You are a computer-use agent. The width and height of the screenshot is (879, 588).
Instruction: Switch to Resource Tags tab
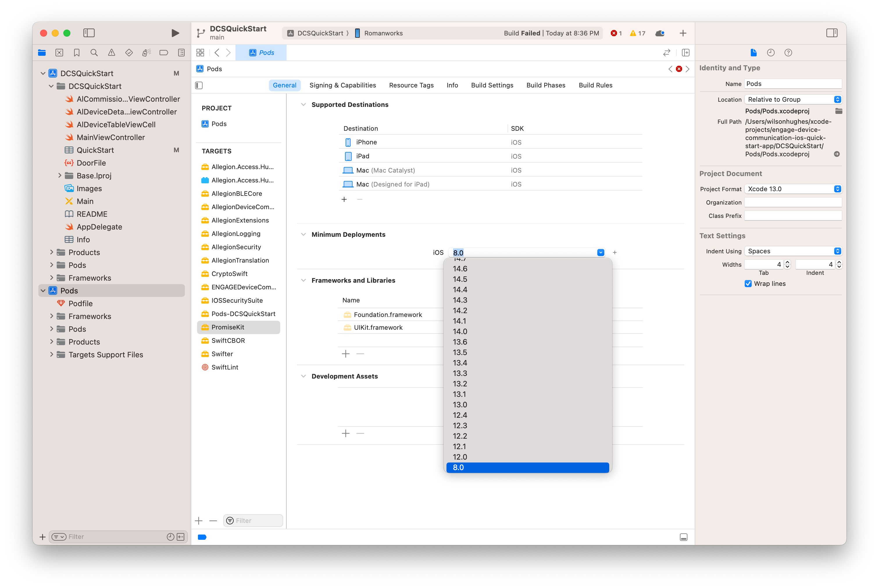tap(411, 85)
